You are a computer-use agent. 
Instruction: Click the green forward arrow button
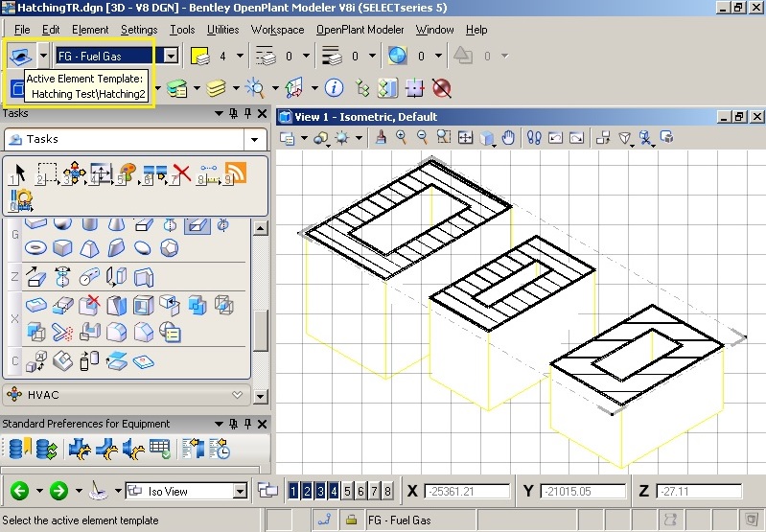point(58,491)
